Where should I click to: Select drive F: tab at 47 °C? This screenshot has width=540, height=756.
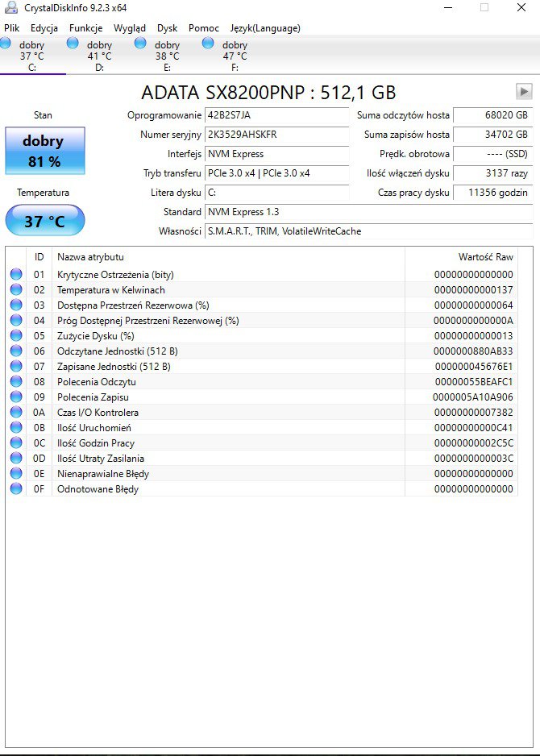click(x=235, y=56)
